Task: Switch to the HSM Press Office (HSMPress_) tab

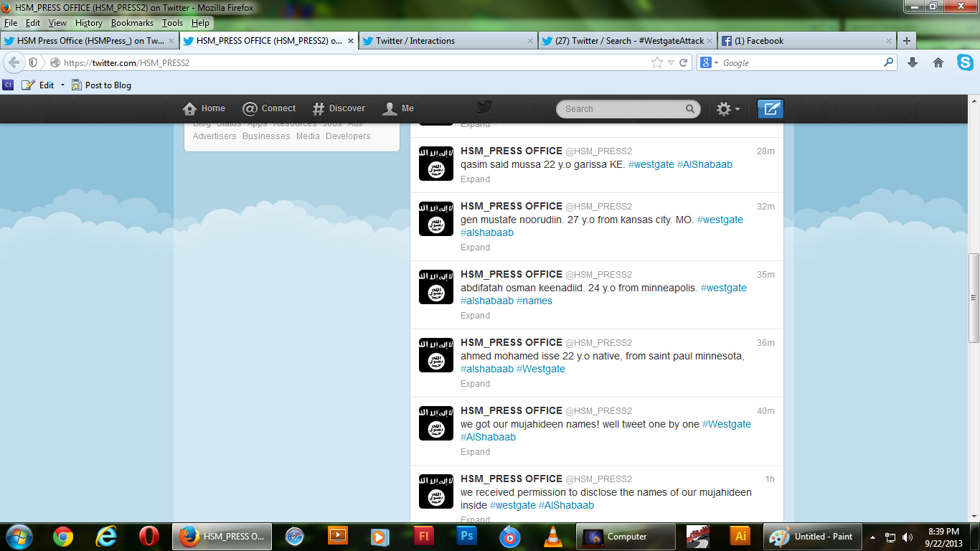Action: [x=89, y=41]
